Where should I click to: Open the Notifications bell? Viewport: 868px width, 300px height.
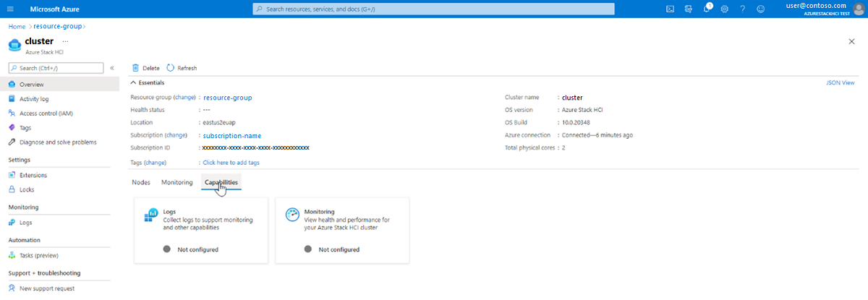point(707,9)
